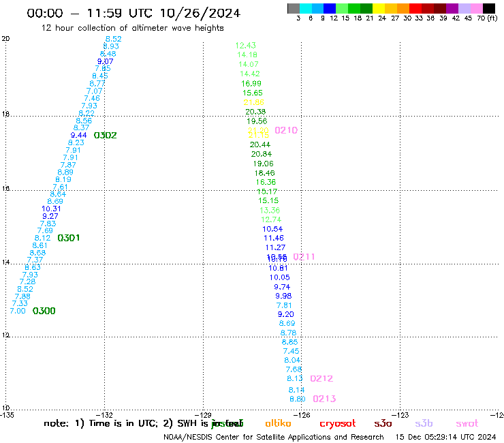The image size is (504, 443).
Task: Select the yellow swatch in the wave-height legend
Action: point(379,8)
